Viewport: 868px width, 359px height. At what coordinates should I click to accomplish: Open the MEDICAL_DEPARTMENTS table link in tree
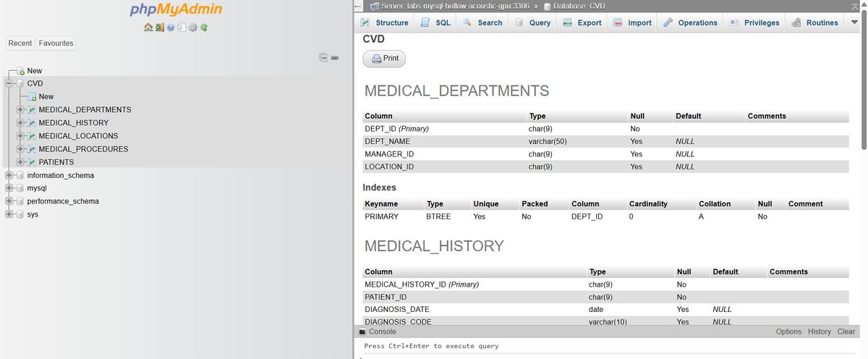tap(85, 110)
